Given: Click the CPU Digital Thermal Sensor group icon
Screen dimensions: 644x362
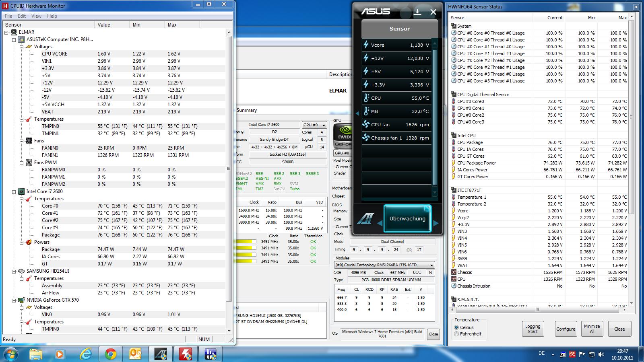Looking at the screenshot, I should 454,95.
